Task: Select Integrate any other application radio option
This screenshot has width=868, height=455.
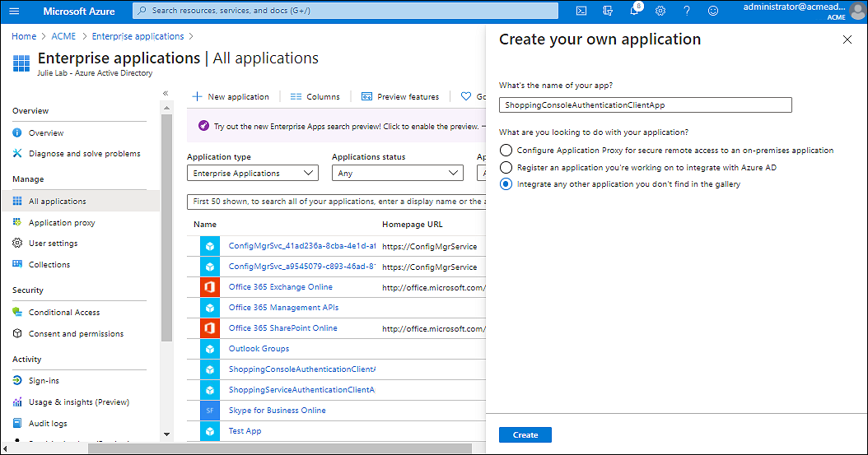Action: tap(506, 184)
